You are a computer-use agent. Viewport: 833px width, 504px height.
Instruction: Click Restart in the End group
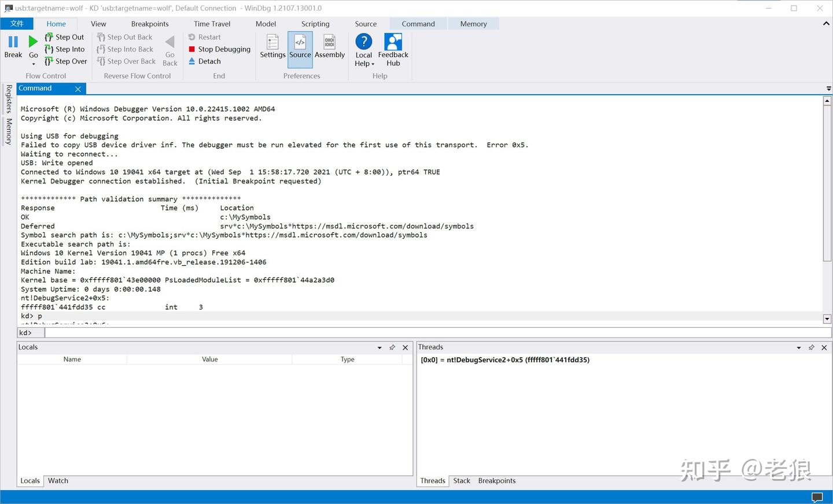click(x=204, y=37)
